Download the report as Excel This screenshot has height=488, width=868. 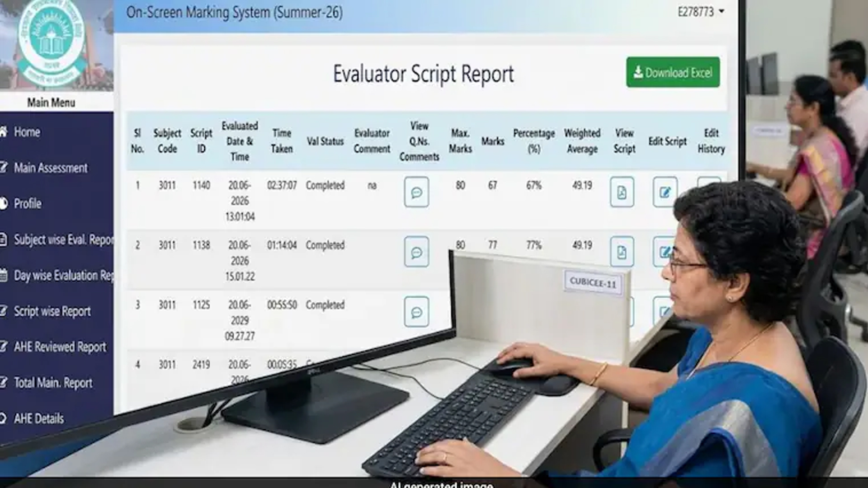(673, 72)
